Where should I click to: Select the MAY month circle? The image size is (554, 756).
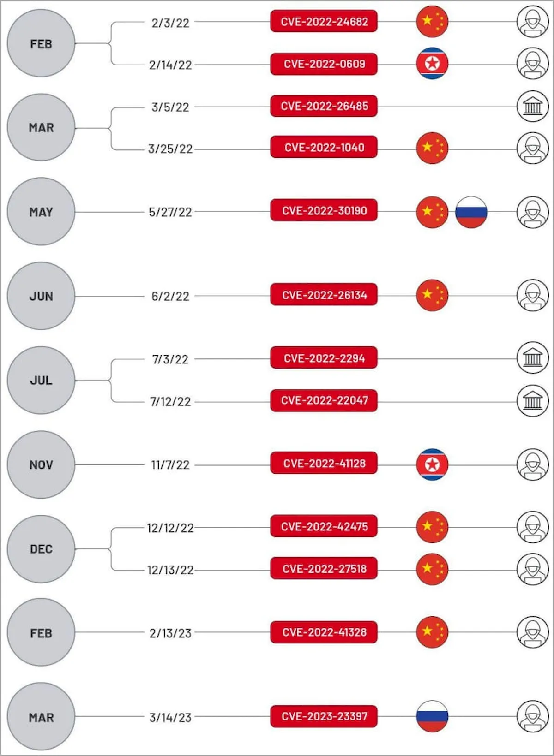point(41,212)
